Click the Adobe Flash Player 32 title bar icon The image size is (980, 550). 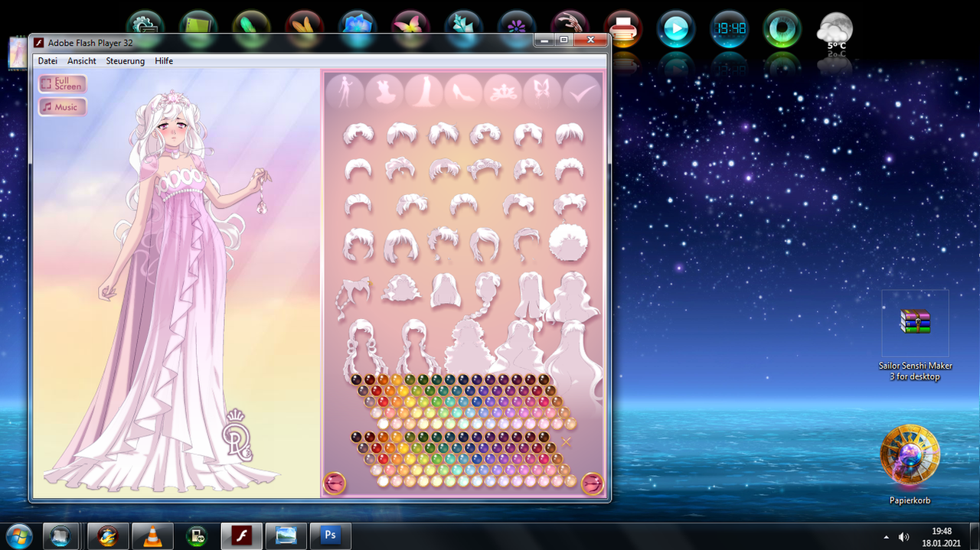point(38,42)
